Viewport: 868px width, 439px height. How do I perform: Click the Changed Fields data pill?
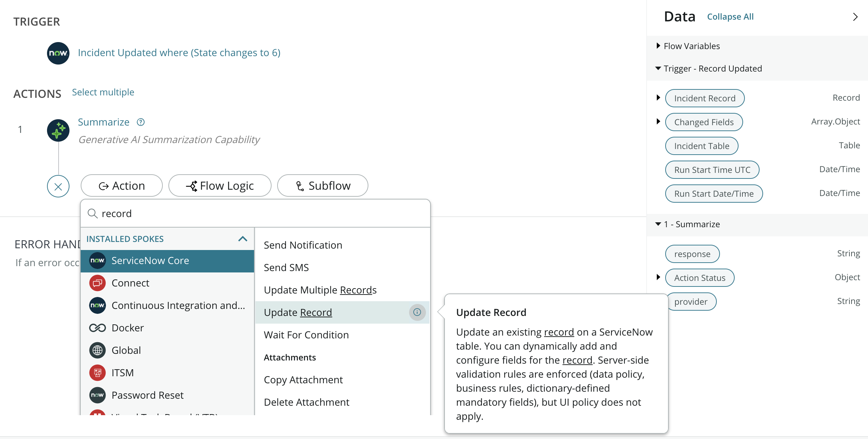(x=704, y=122)
